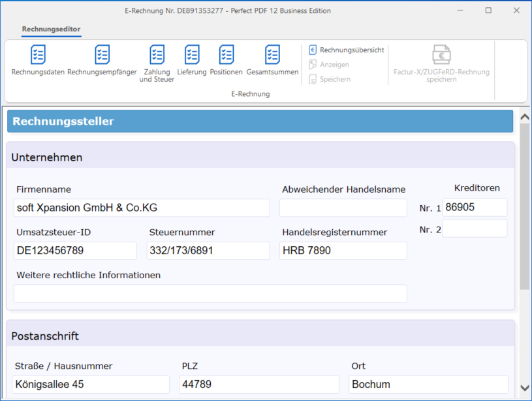The image size is (532, 401).
Task: Select Zahlung und Steuer icon
Action: point(157,62)
